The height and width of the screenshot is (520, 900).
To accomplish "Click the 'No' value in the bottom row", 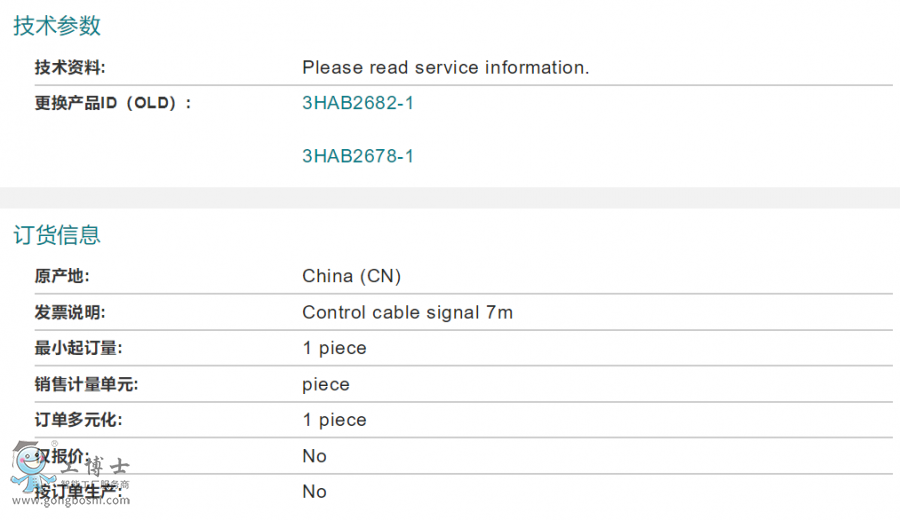I will [x=314, y=492].
